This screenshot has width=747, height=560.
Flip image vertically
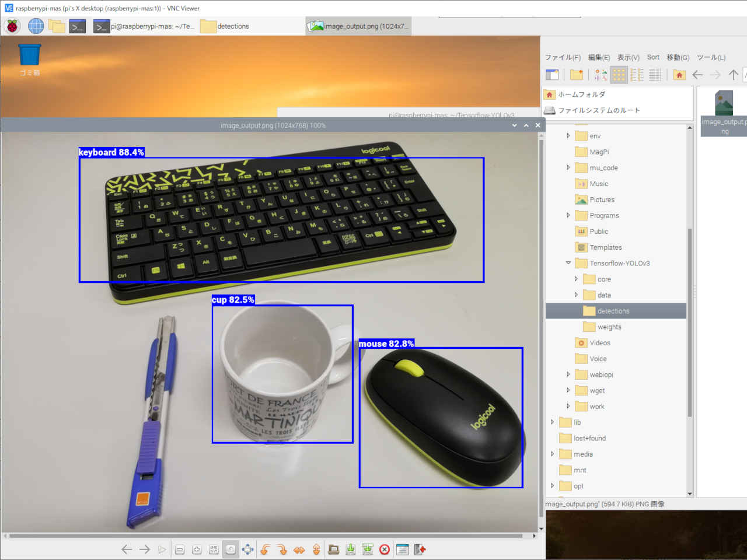pos(316,549)
